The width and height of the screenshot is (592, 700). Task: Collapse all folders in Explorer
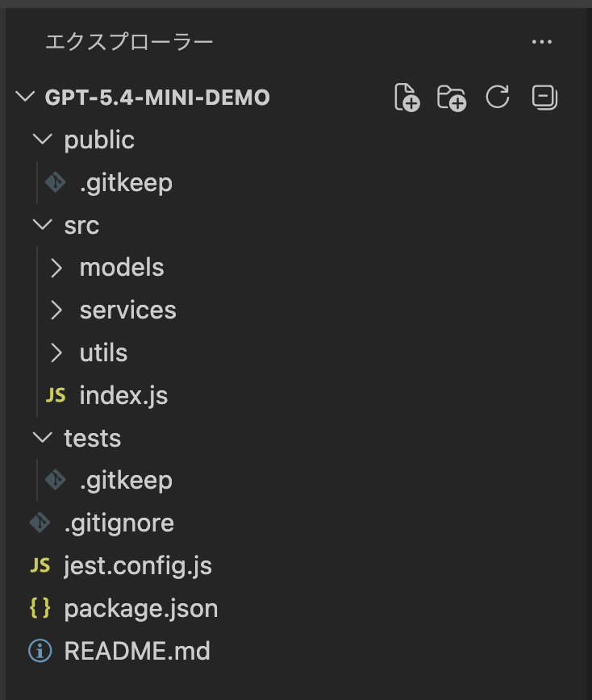pyautogui.click(x=544, y=97)
